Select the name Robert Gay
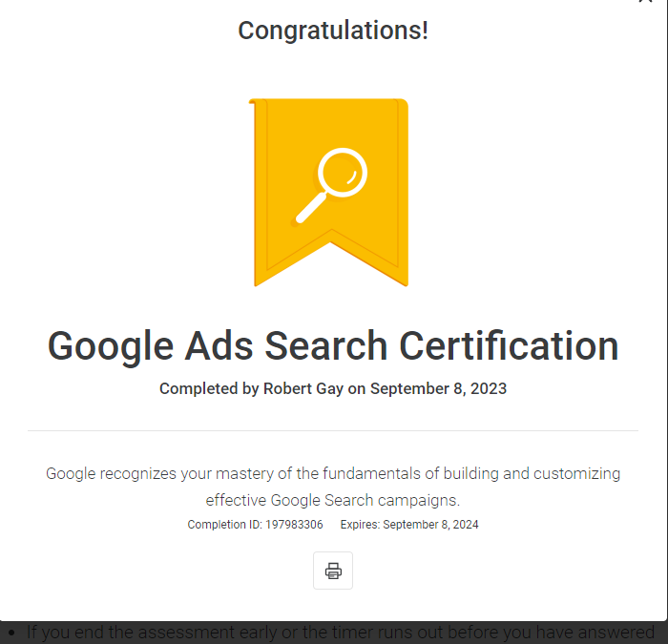The height and width of the screenshot is (644, 668). click(x=303, y=389)
